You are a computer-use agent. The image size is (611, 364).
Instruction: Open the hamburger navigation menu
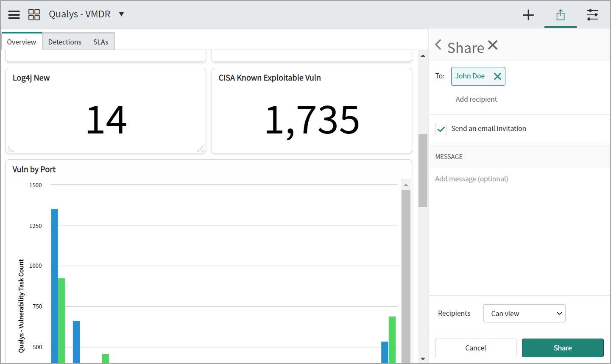tap(14, 14)
